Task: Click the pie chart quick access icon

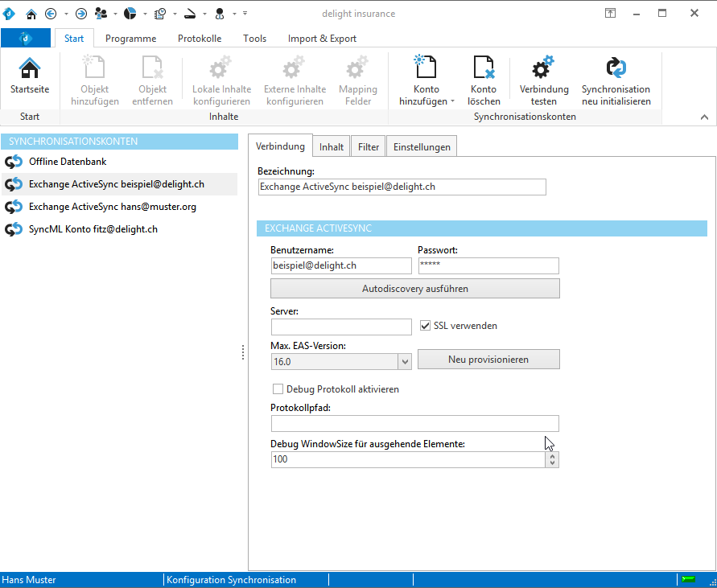Action: coord(130,14)
